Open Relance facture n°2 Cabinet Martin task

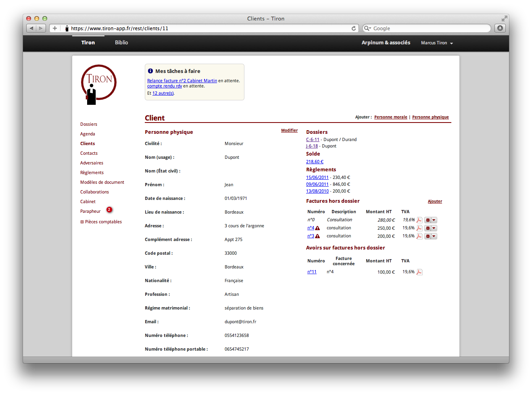coord(182,81)
